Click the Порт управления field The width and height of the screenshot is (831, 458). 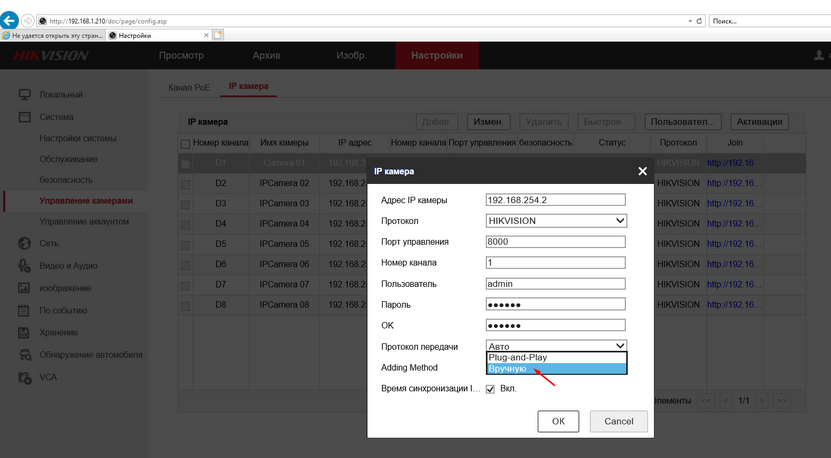pyautogui.click(x=555, y=242)
